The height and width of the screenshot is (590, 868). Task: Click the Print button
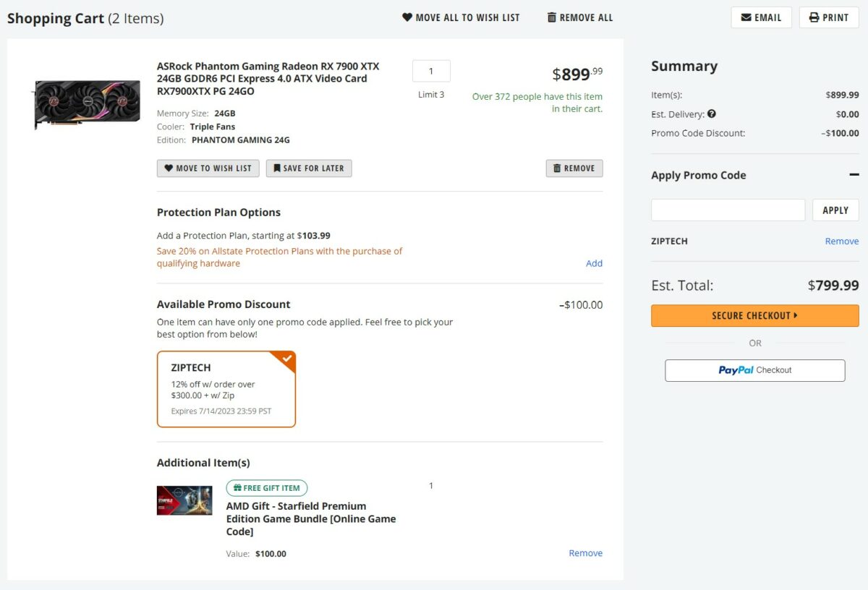(829, 17)
